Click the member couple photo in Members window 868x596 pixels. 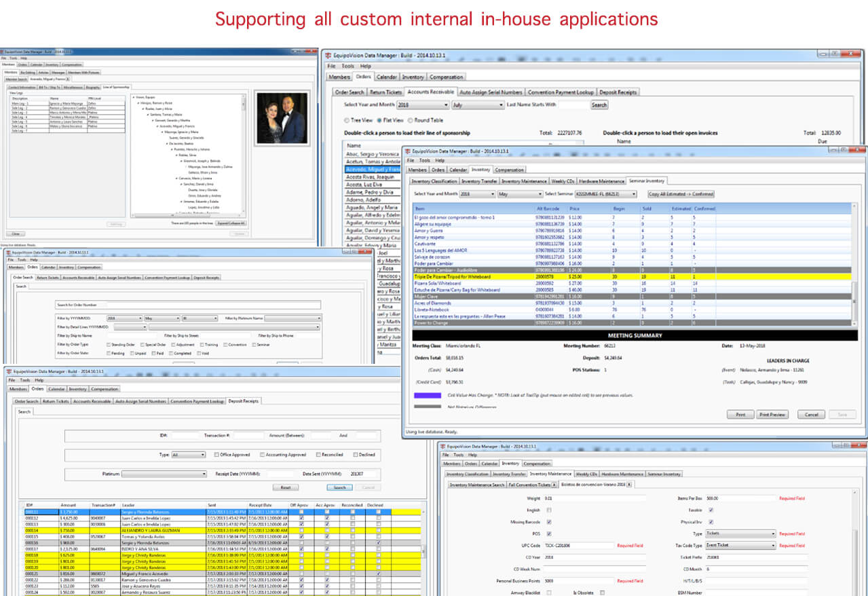282,118
